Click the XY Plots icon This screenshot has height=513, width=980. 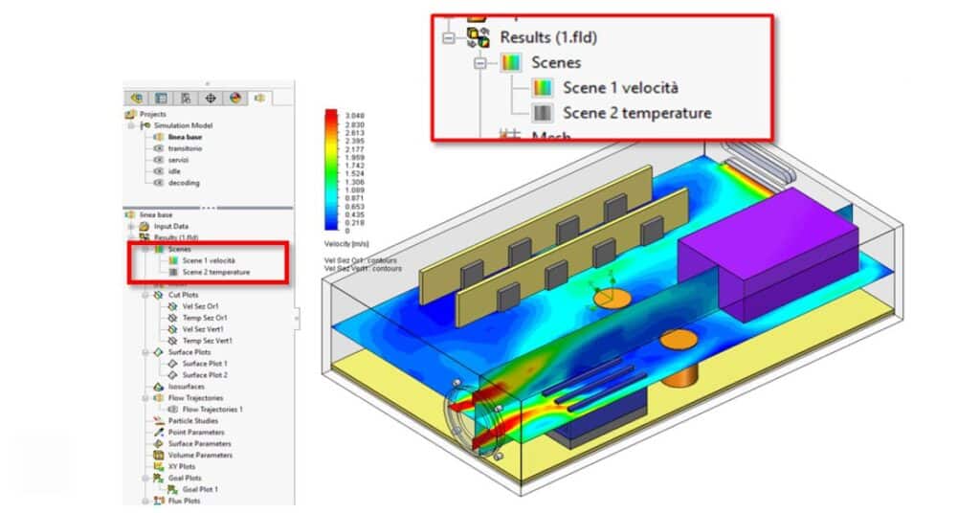pyautogui.click(x=158, y=467)
